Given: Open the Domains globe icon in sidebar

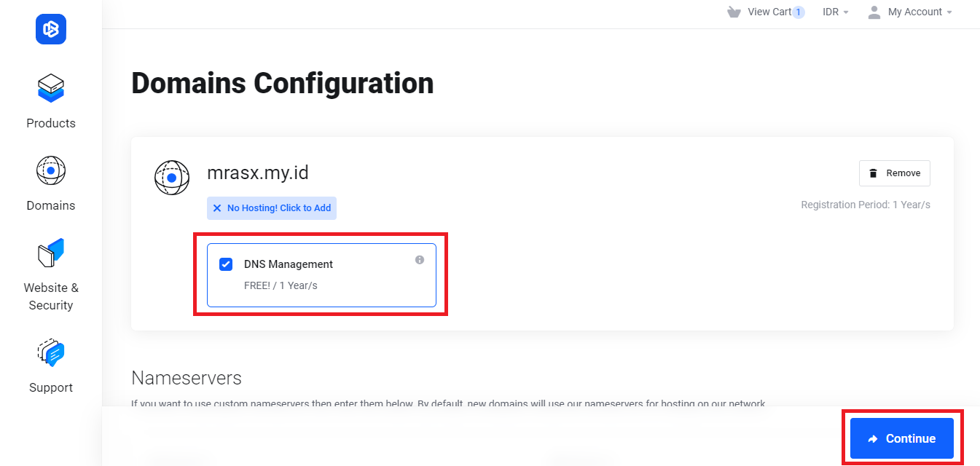Looking at the screenshot, I should 51,170.
